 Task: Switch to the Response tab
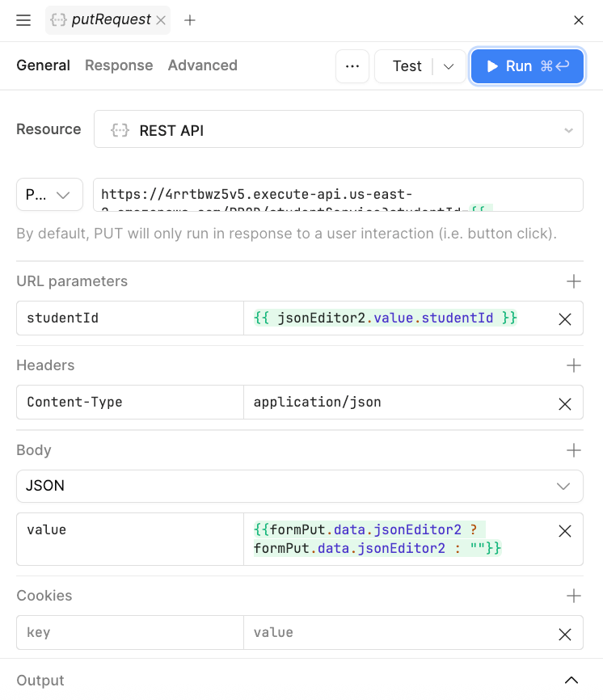[x=119, y=65]
